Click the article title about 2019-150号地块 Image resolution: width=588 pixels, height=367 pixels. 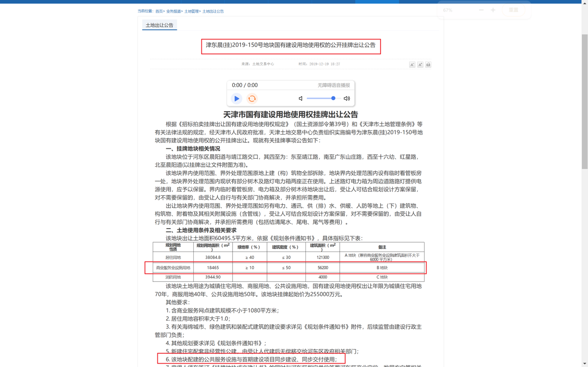pos(290,45)
